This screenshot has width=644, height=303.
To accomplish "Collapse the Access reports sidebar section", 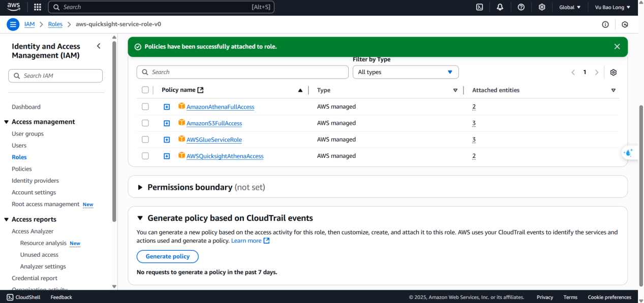I will 7,219.
